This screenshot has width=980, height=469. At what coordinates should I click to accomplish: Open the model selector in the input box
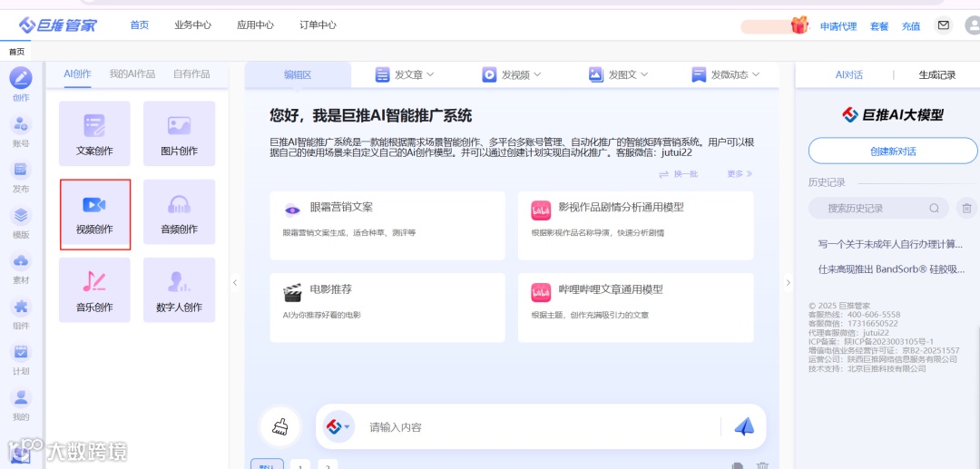[338, 426]
